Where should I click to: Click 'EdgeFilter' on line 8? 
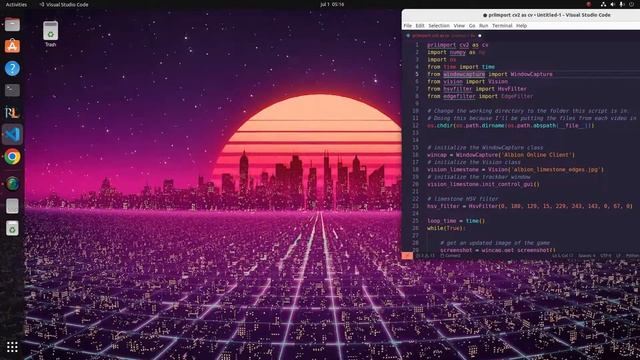click(x=517, y=96)
